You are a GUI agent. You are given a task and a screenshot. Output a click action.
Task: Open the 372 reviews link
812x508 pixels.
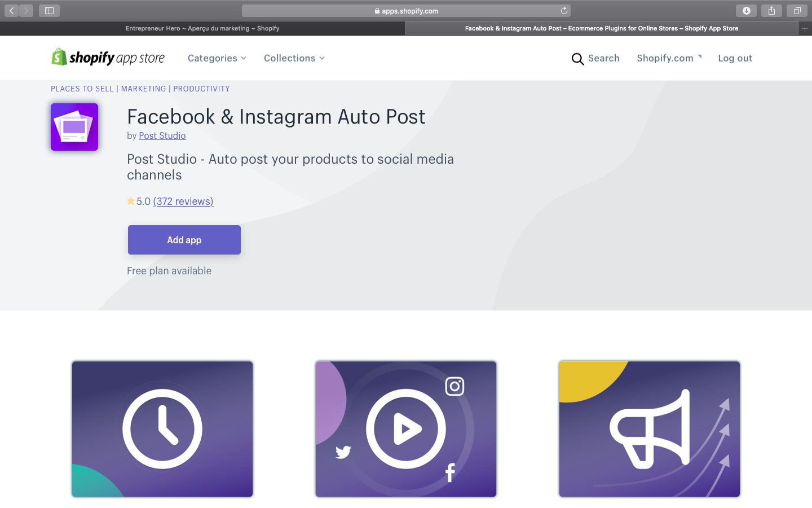[x=183, y=202]
